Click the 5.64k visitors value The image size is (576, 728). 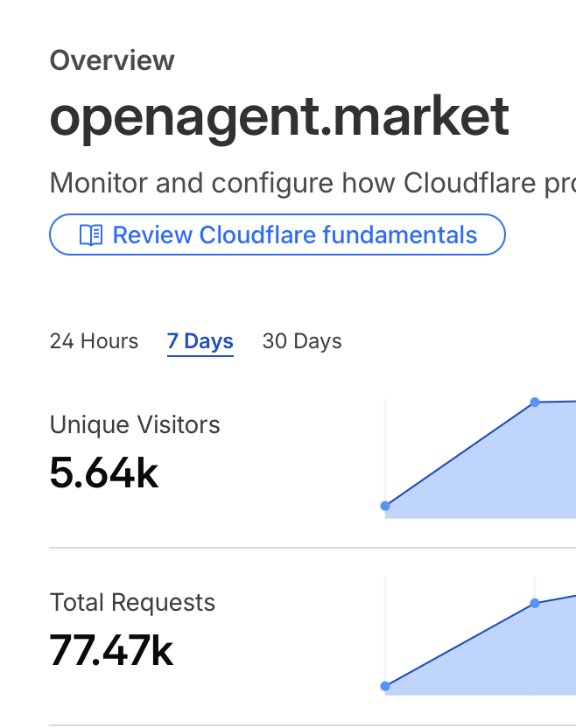(x=104, y=473)
